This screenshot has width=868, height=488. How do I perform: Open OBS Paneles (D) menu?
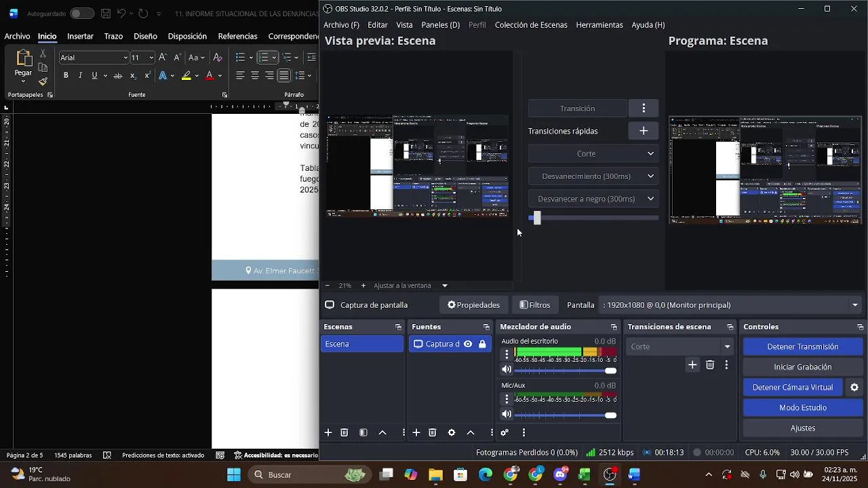[x=441, y=25]
